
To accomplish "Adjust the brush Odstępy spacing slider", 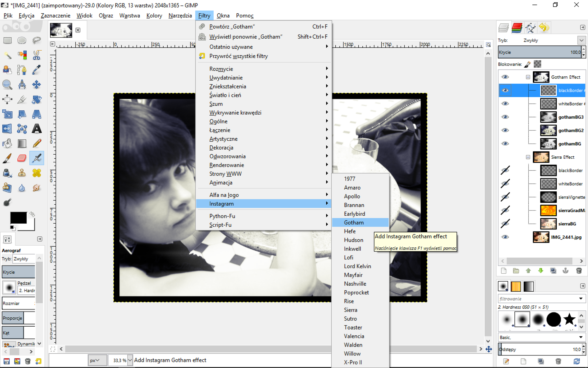I will point(540,349).
